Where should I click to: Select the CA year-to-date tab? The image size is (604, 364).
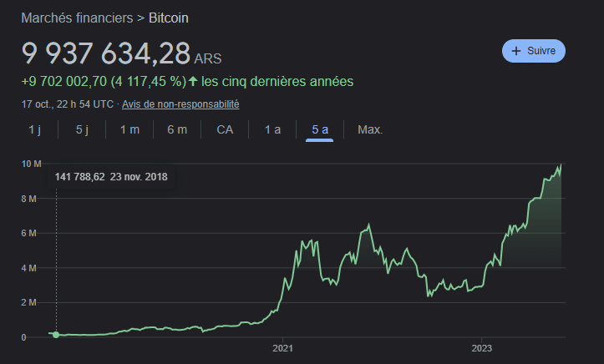coord(225,129)
